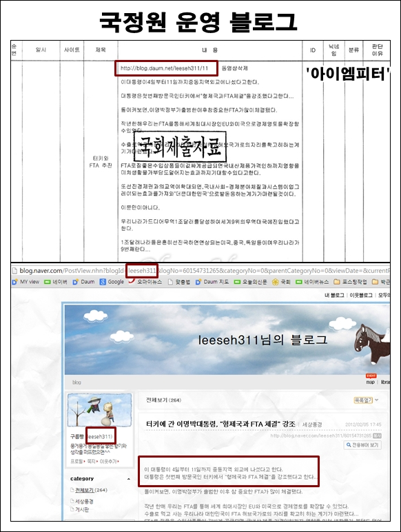Open the Daum 지도 bookmark

pos(212,282)
